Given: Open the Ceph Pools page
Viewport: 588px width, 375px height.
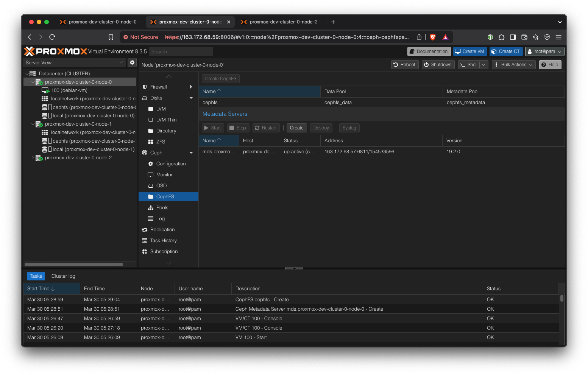Looking at the screenshot, I should [162, 208].
